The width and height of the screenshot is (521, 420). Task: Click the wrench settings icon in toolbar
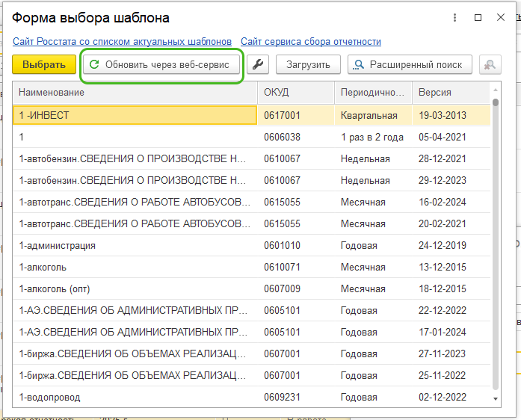click(x=258, y=65)
